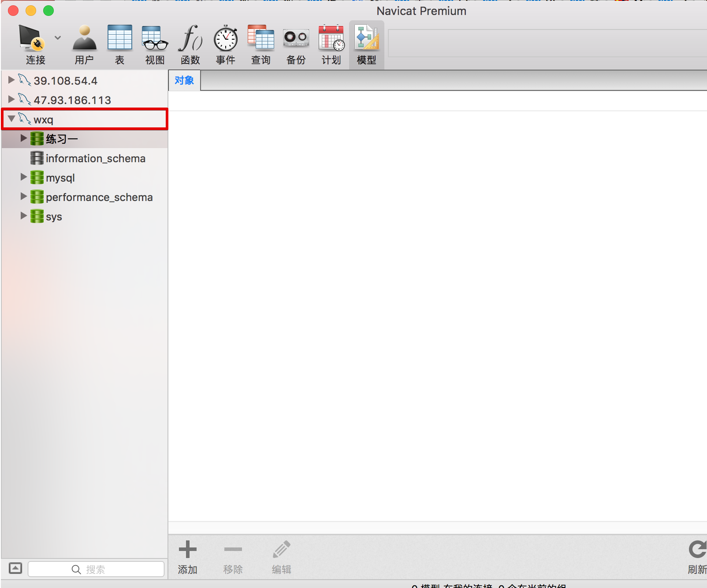Click the 添加 add button
The image size is (707, 588).
[x=187, y=557]
